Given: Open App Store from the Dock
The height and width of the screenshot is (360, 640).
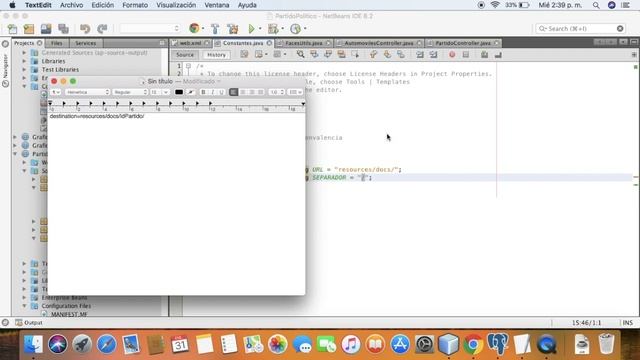Looking at the screenshot, I should [400, 344].
